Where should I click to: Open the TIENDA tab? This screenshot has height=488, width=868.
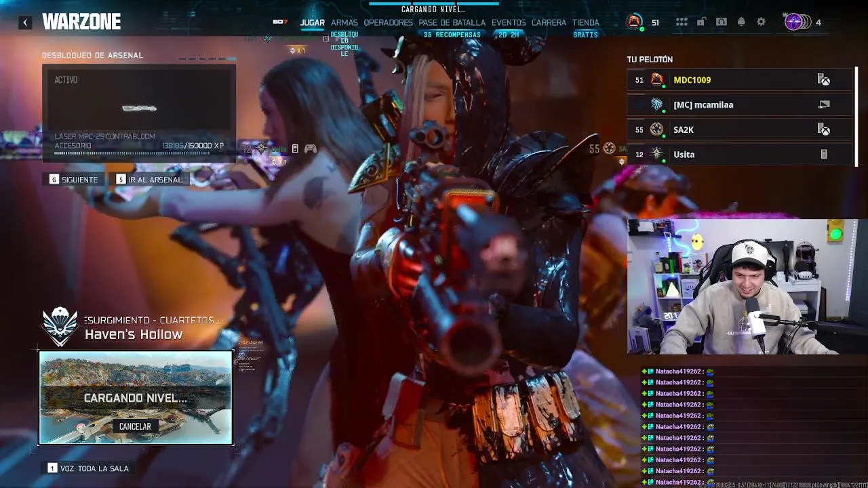[x=586, y=22]
